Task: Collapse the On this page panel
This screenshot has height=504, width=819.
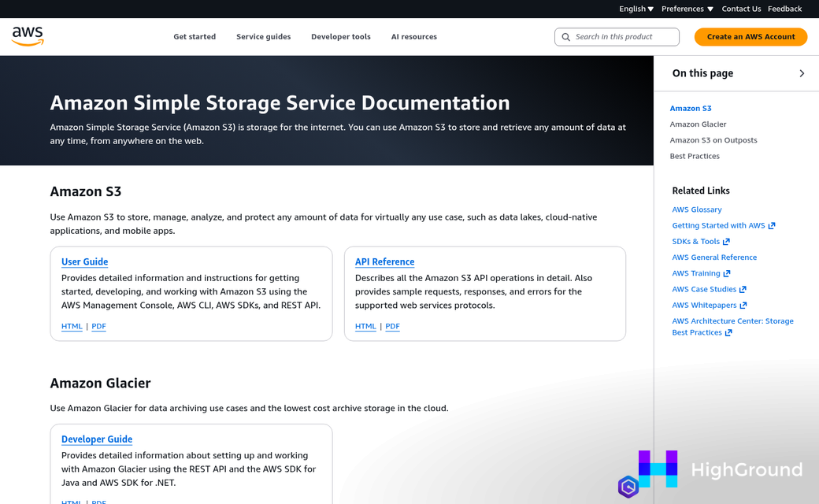Action: tap(802, 72)
